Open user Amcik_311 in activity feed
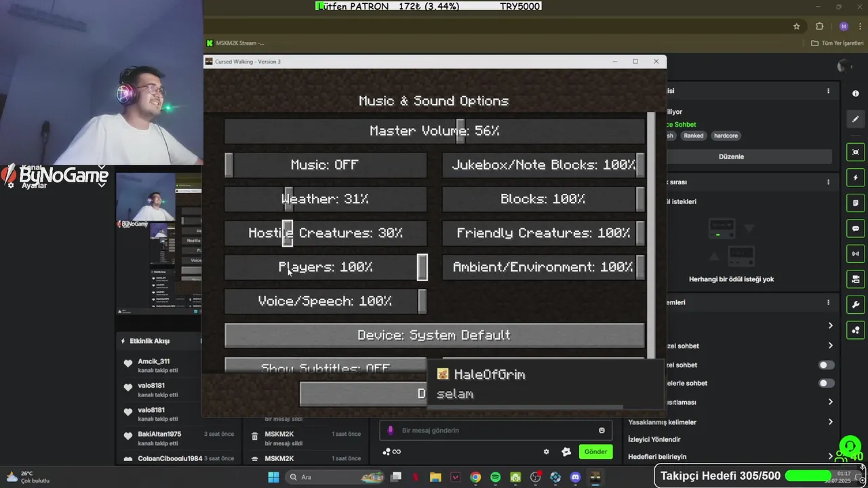Viewport: 868px width, 488px height. coord(154,362)
